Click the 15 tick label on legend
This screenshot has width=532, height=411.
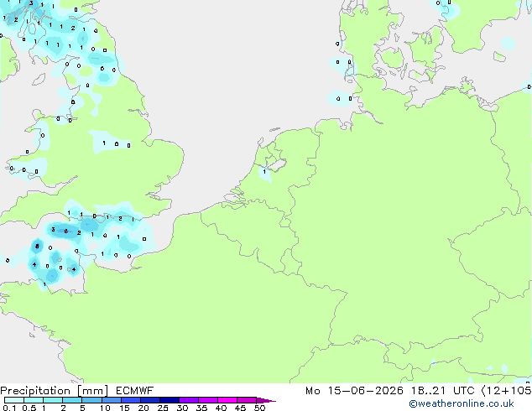pos(124,408)
